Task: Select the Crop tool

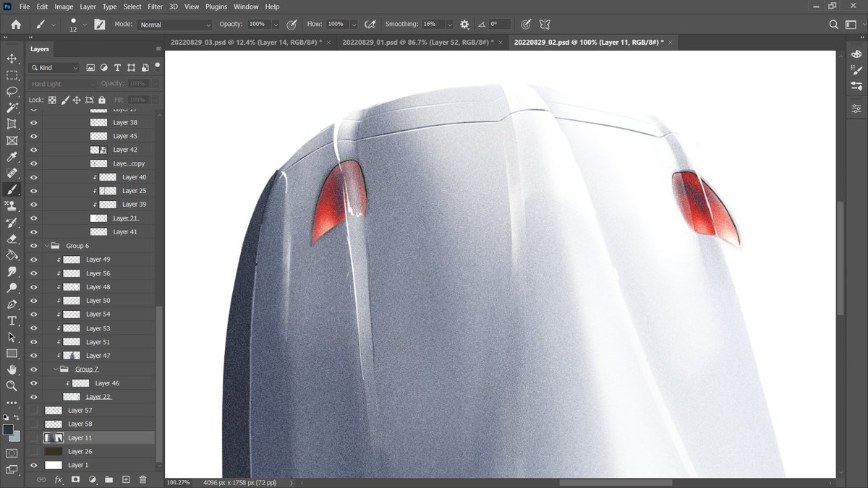Action: pyautogui.click(x=12, y=124)
